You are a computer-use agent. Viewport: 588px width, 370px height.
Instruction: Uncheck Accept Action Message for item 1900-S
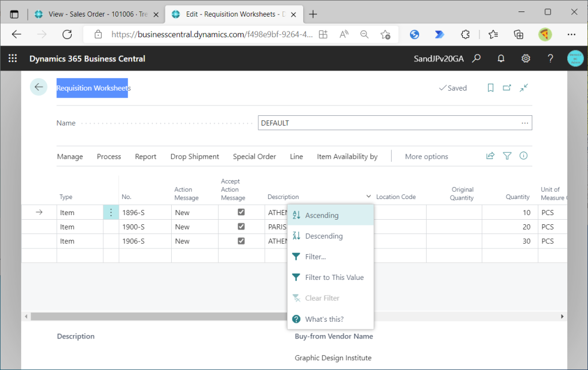click(241, 226)
